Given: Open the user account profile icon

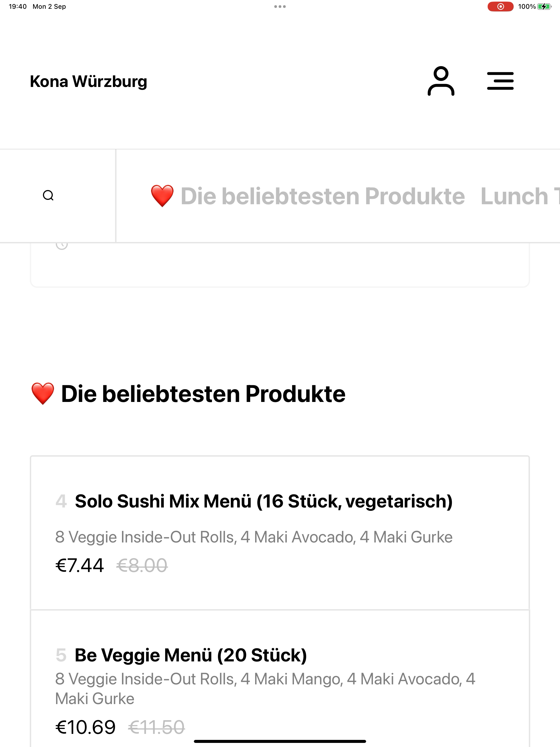Looking at the screenshot, I should 441,81.
